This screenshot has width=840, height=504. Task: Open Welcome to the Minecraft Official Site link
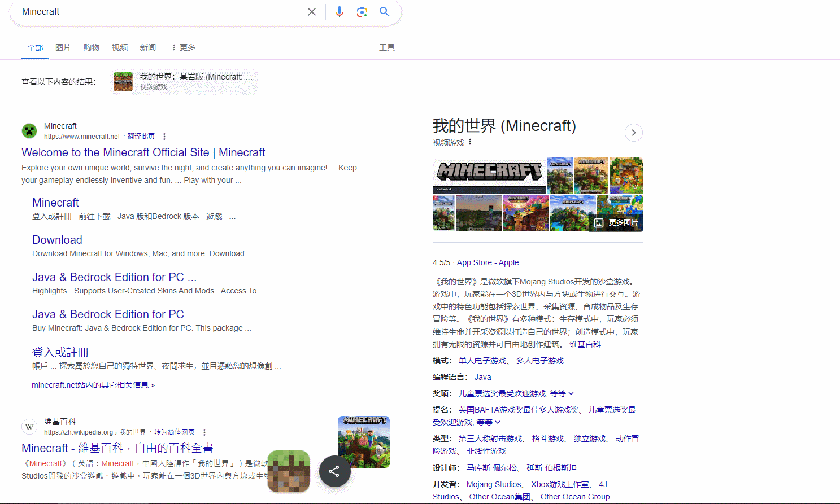143,152
